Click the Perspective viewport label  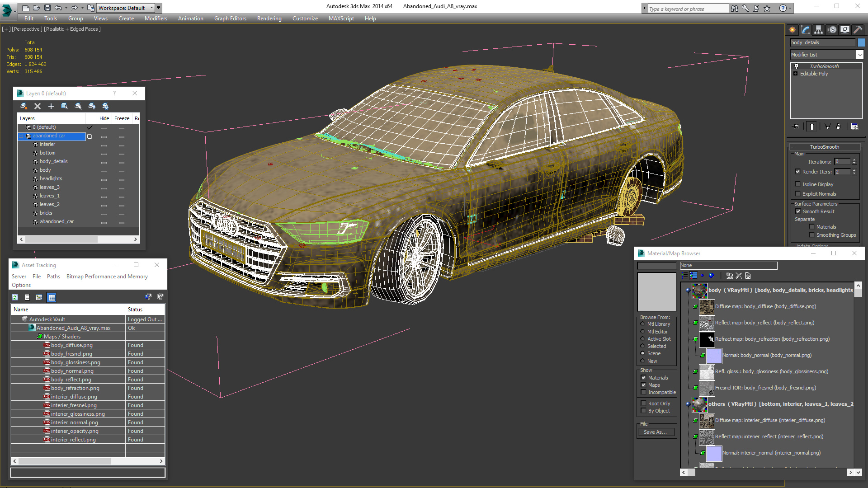(x=27, y=29)
